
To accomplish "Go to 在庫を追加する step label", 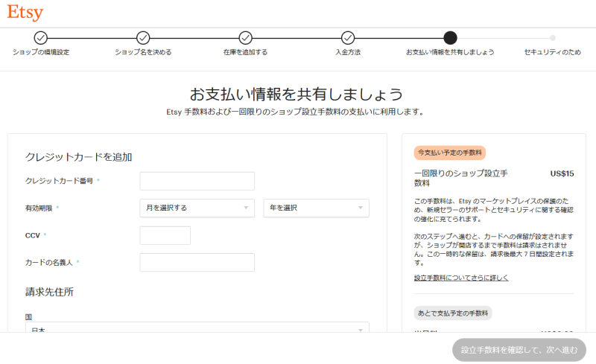I will [246, 52].
